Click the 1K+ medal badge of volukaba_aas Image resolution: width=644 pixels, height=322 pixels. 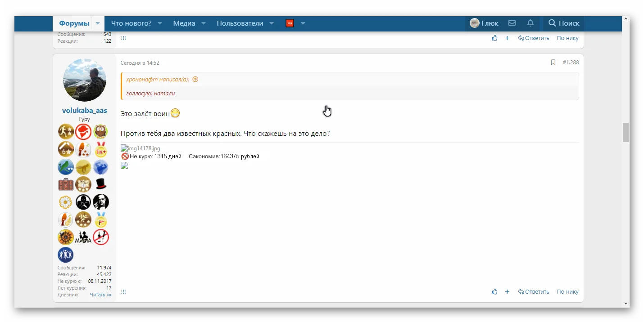pos(101,149)
